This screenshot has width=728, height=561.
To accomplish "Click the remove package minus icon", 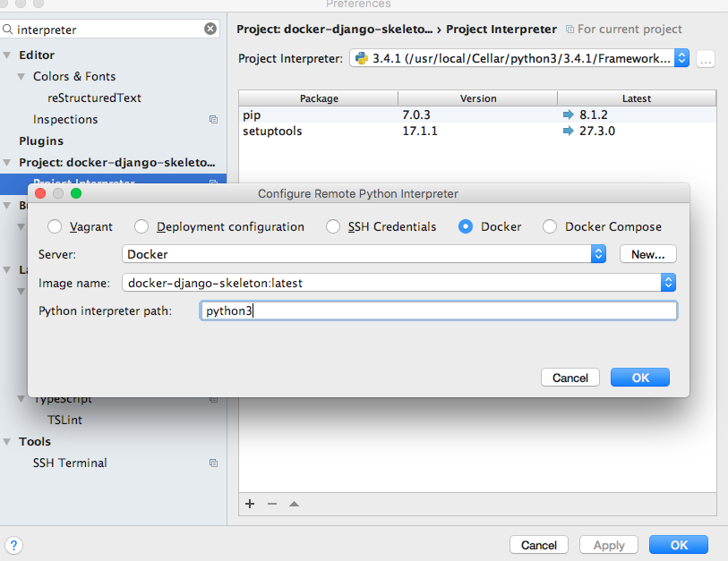I will tap(272, 504).
